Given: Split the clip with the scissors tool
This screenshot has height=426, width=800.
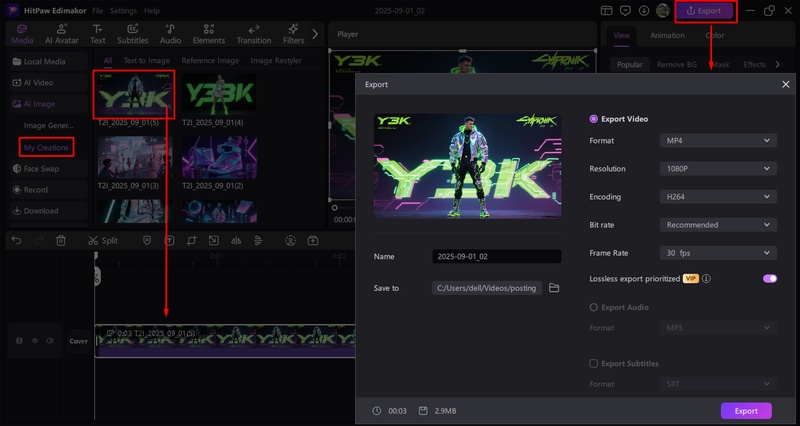Looking at the screenshot, I should pos(103,240).
